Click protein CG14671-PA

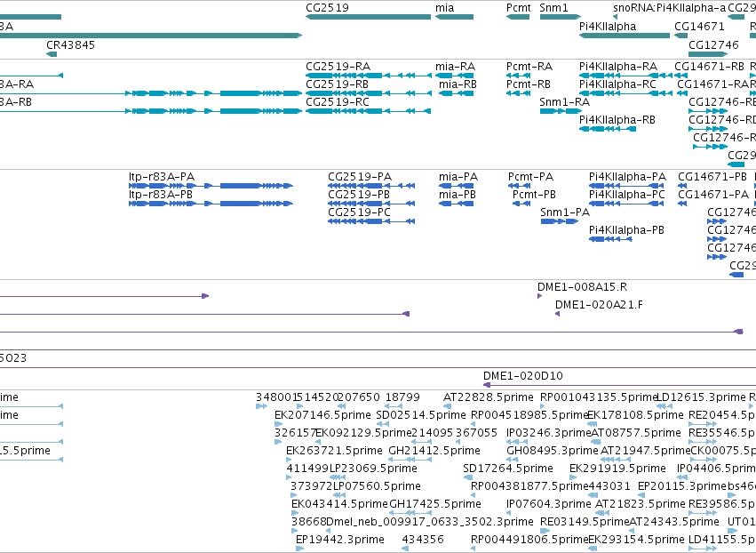(x=713, y=195)
